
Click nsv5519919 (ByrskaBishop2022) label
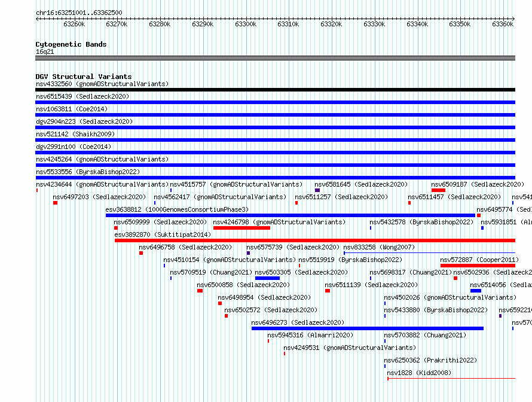tap(350, 260)
